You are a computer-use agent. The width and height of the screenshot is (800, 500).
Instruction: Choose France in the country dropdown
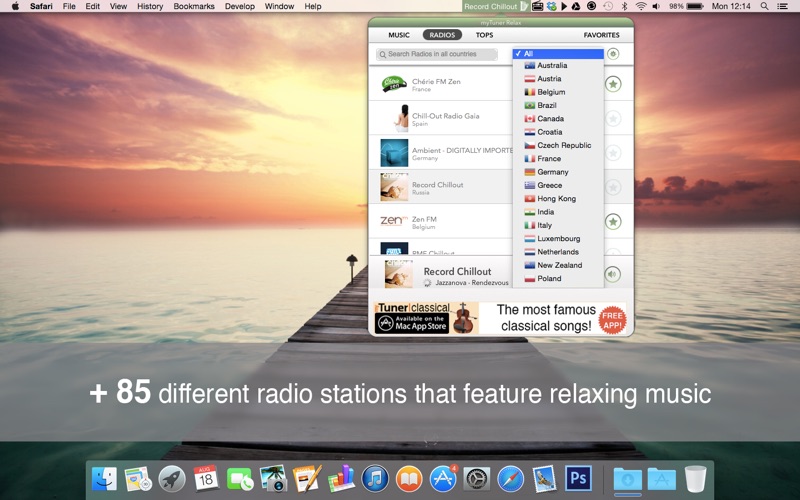coord(558,158)
